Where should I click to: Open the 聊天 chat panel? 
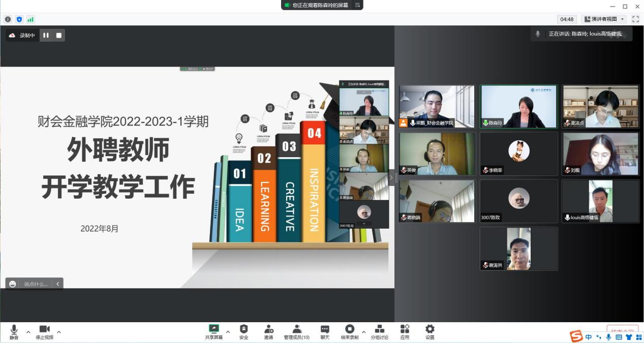[325, 331]
